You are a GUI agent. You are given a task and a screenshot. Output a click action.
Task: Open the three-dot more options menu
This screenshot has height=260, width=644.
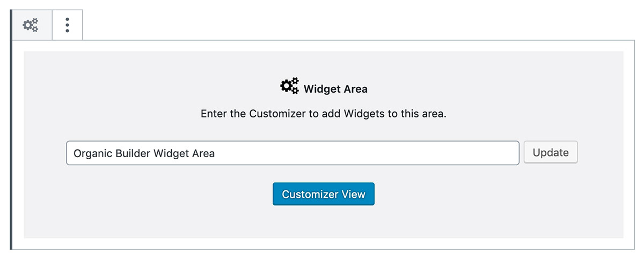(67, 25)
